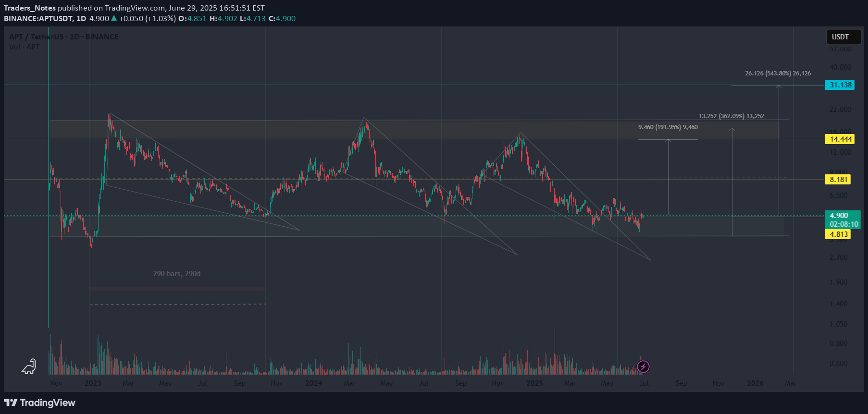The height and width of the screenshot is (414, 868).
Task: Click the BINANCE:APTUSDT symbol in header
Action: pos(38,19)
